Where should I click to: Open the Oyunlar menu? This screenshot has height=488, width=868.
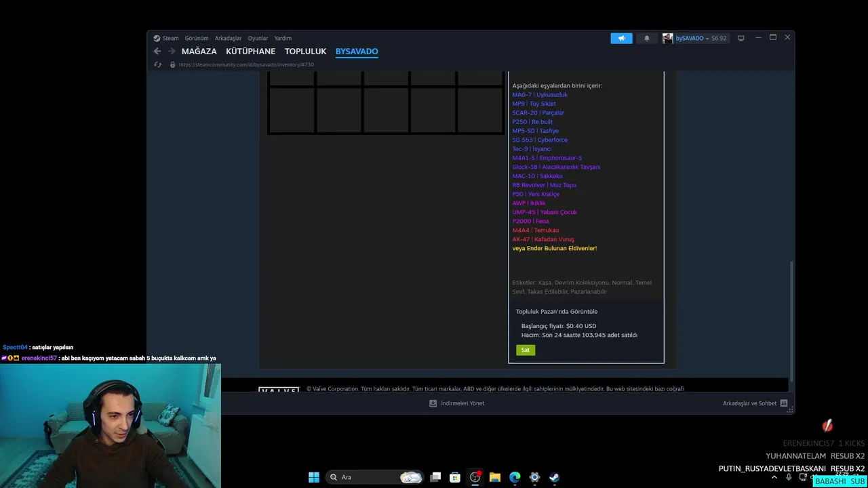(x=258, y=38)
